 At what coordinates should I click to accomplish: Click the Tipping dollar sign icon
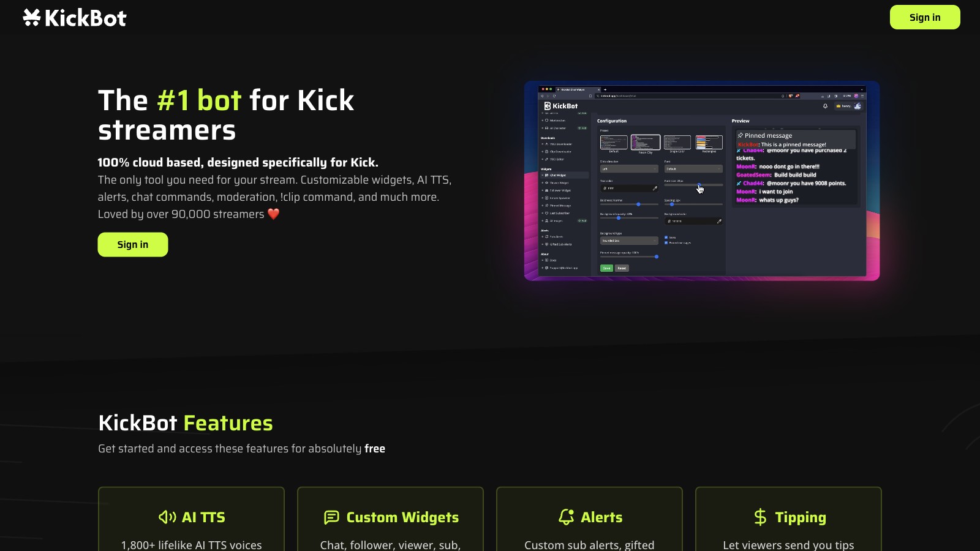(760, 517)
